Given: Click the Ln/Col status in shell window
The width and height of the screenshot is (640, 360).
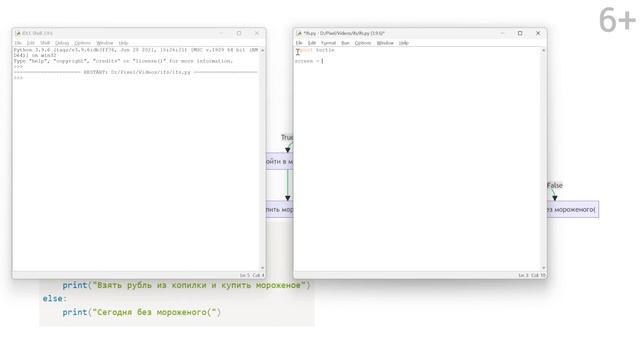Looking at the screenshot, I should pyautogui.click(x=252, y=276).
